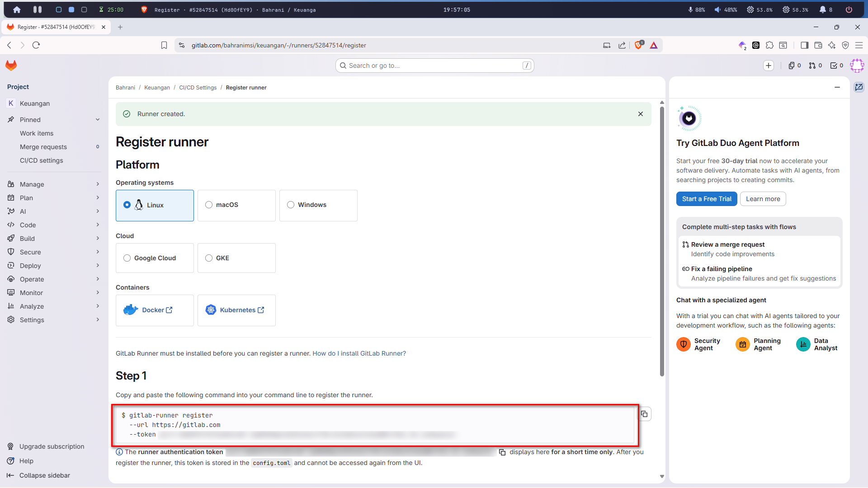The image size is (868, 488).
Task: Select Review a merge request flow
Action: click(x=759, y=249)
